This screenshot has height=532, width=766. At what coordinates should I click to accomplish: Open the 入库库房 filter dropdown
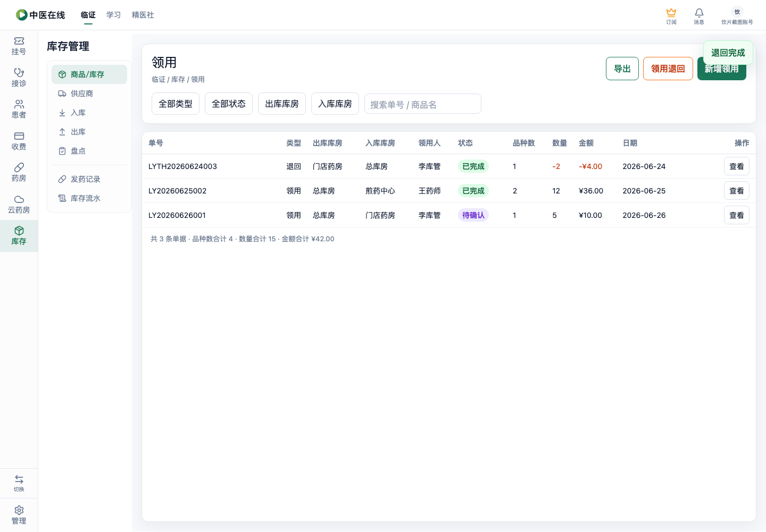click(335, 104)
